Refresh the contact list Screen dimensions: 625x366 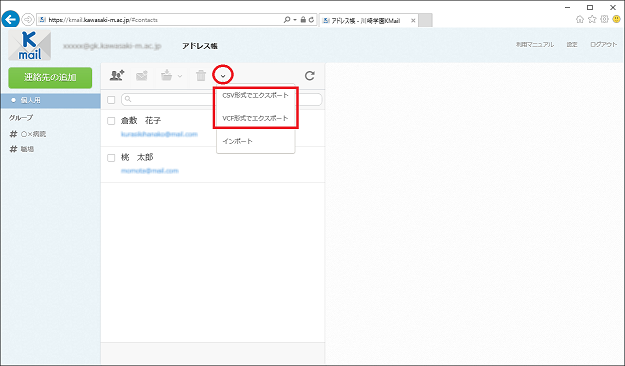(310, 75)
